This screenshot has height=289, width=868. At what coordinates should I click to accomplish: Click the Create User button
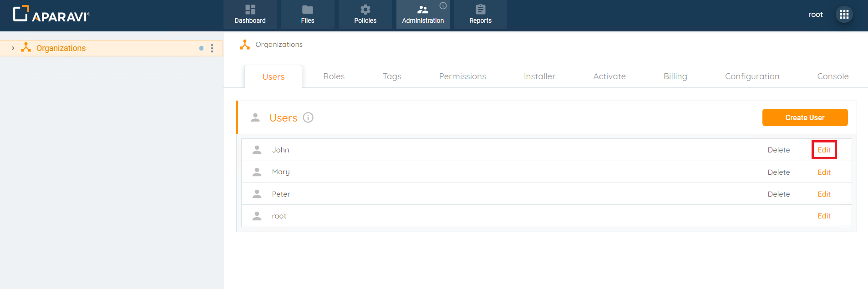point(804,117)
